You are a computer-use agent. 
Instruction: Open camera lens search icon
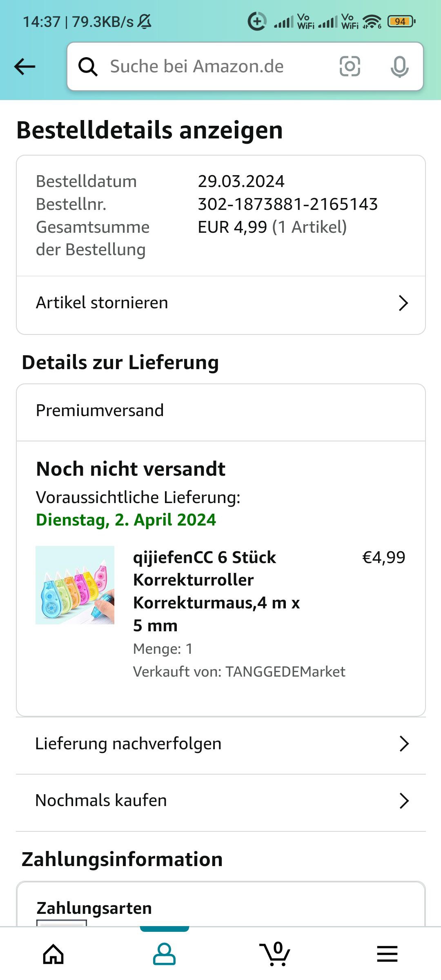pyautogui.click(x=350, y=66)
